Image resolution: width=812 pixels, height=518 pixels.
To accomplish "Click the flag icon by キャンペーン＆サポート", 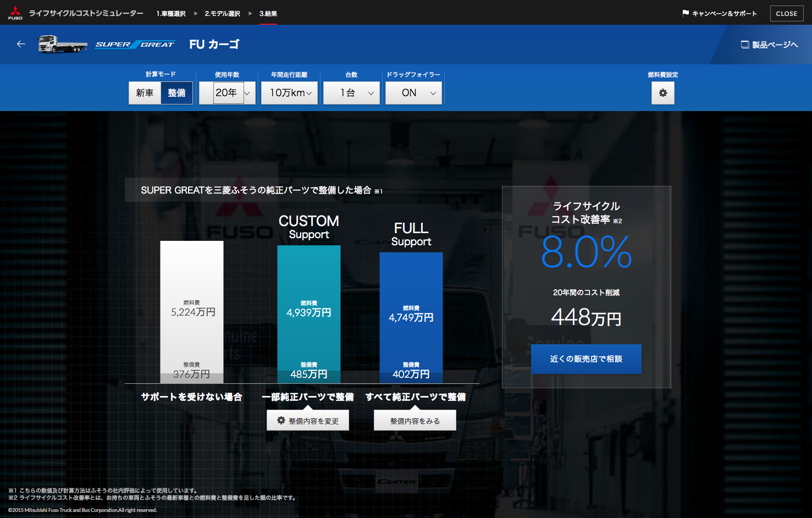I will coord(686,13).
